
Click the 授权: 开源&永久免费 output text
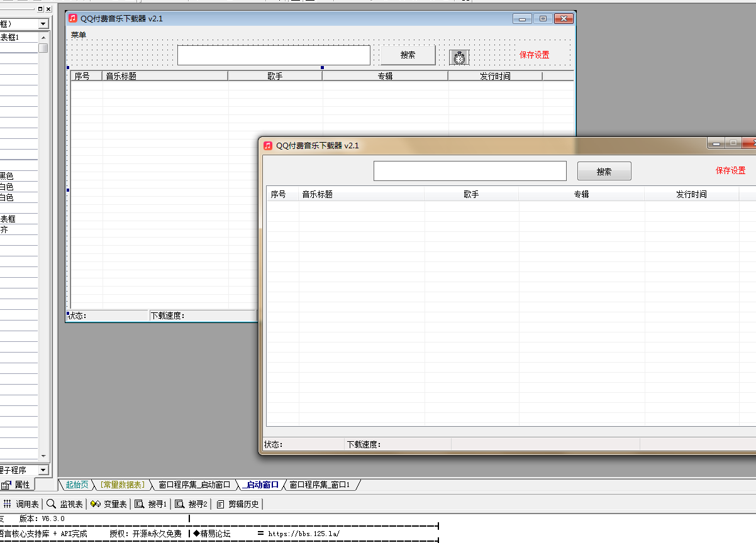[x=145, y=534]
